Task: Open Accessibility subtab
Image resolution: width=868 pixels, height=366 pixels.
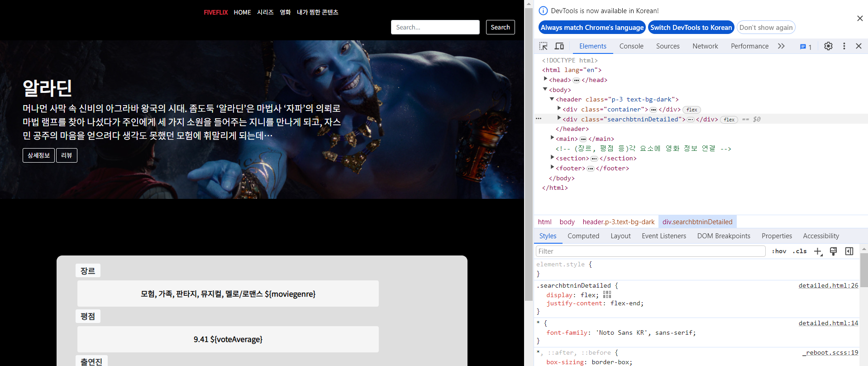Action: 821,236
